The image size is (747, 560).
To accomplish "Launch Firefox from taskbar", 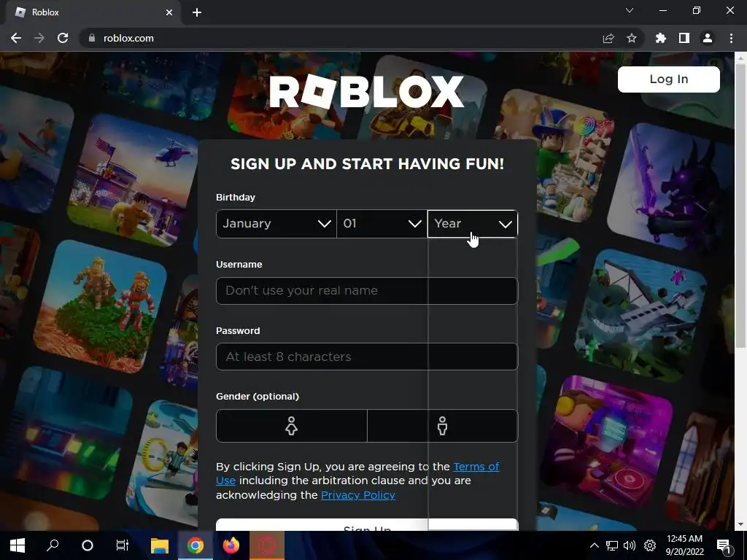I will (231, 545).
